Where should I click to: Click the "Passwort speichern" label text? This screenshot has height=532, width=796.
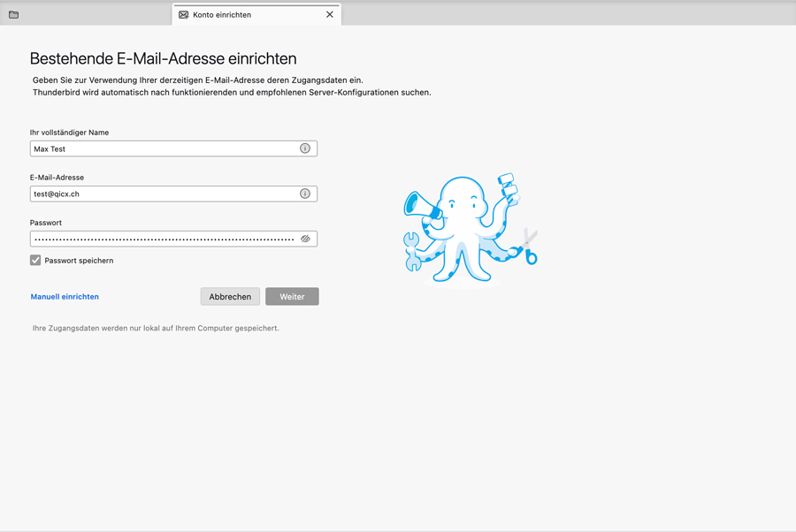coord(79,261)
